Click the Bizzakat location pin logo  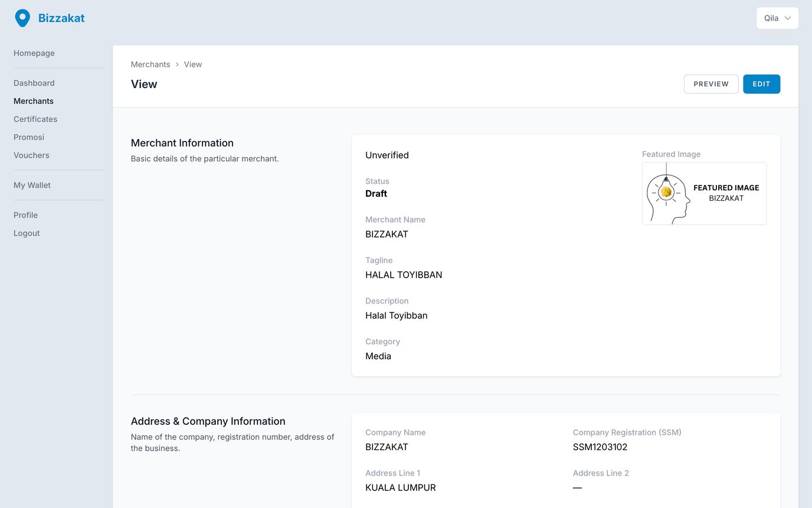point(22,18)
